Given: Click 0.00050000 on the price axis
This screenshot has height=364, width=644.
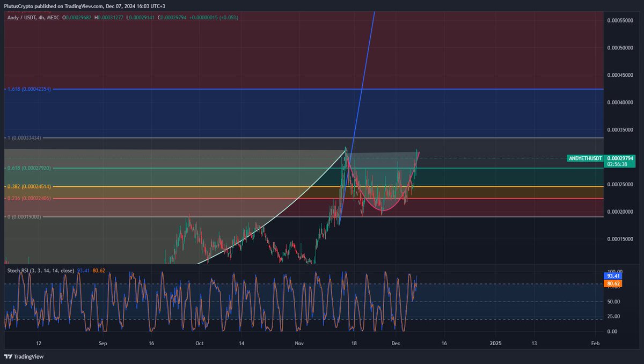Looking at the screenshot, I should tap(620, 48).
